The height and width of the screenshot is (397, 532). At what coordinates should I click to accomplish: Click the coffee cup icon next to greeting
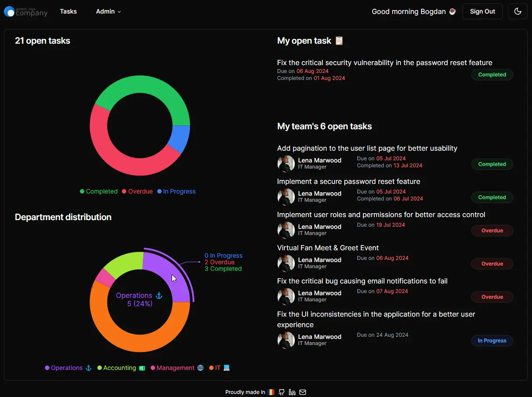453,11
